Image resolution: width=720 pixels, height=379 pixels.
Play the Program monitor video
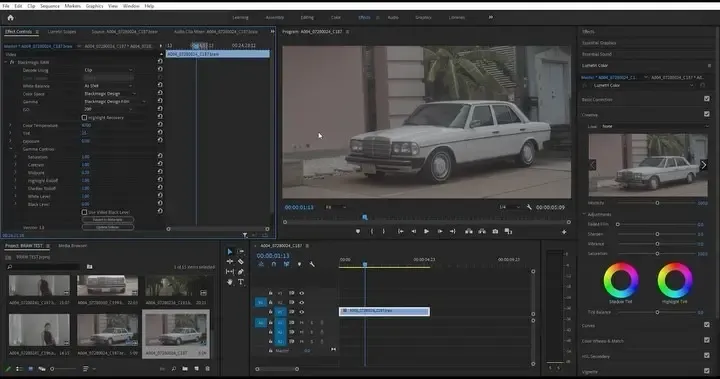426,232
